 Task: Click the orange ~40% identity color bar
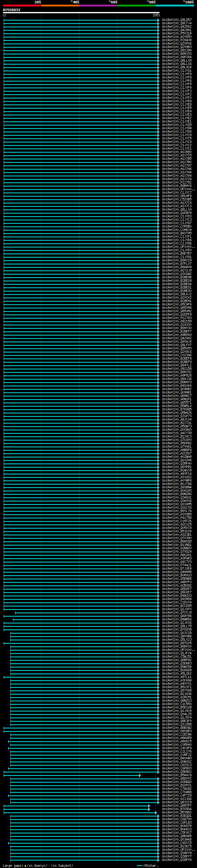(60, 6)
